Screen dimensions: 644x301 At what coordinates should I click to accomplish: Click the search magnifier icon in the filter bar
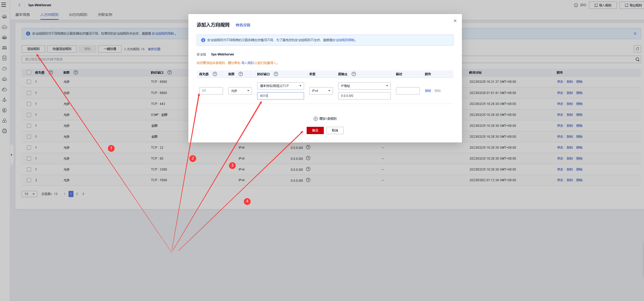pos(637,59)
